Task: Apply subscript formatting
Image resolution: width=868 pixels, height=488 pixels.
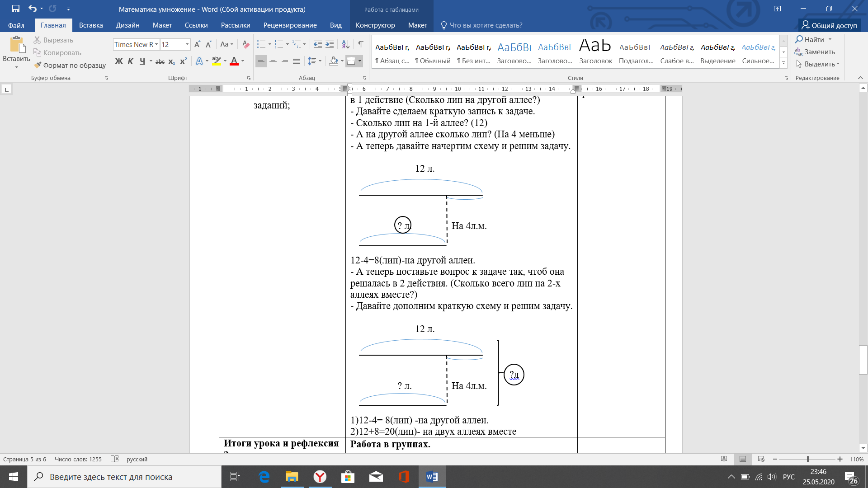Action: click(172, 61)
